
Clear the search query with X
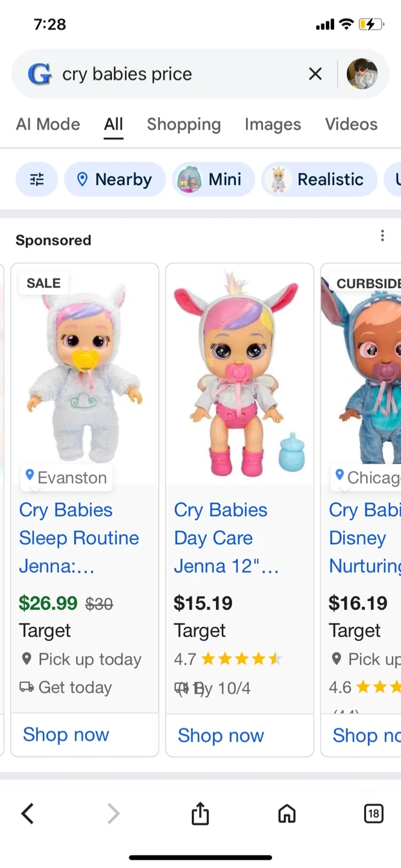click(x=315, y=74)
